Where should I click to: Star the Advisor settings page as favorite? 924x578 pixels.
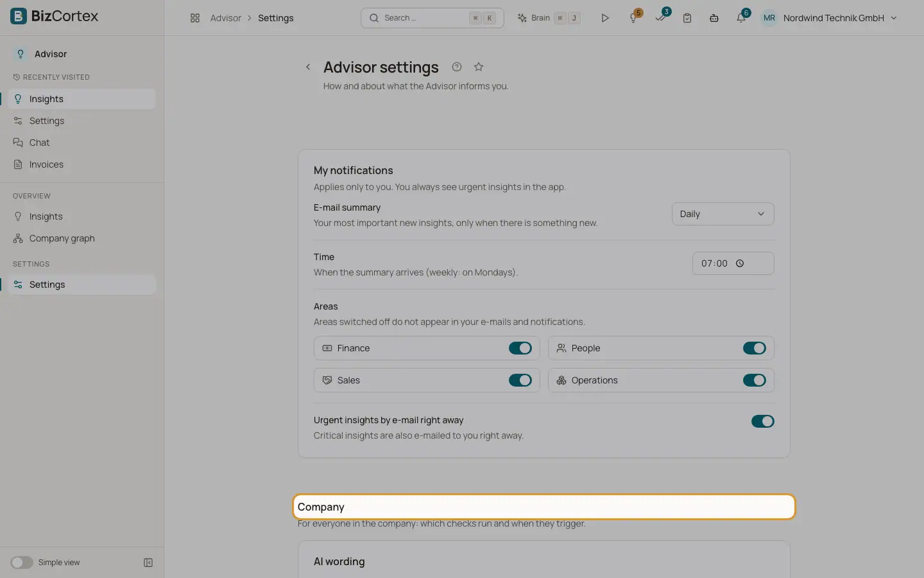coord(479,67)
